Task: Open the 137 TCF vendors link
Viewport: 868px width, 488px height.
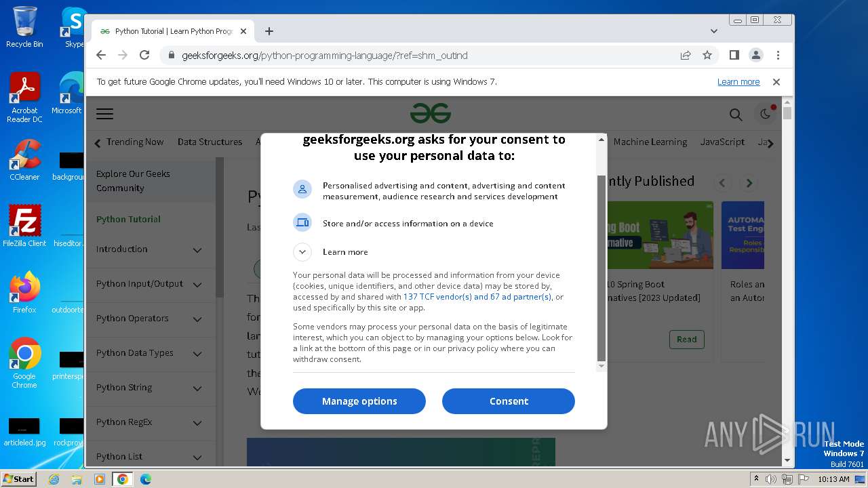Action: [477, 297]
